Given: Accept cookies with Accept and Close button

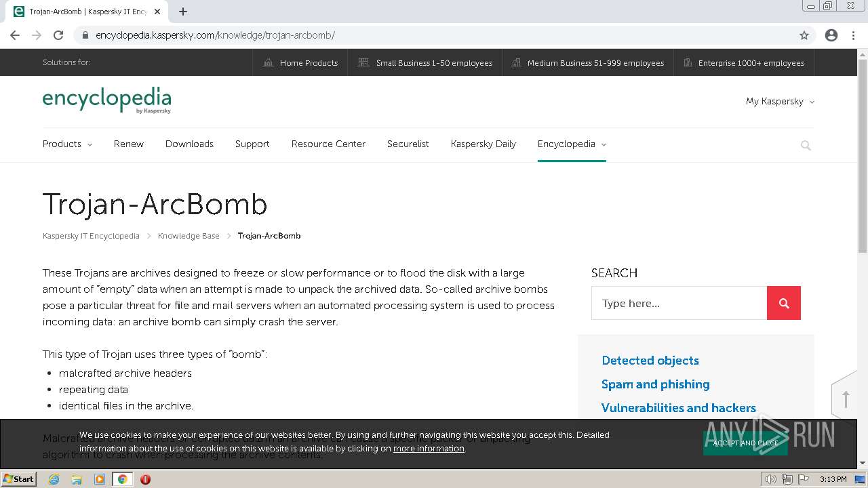Looking at the screenshot, I should point(745,443).
